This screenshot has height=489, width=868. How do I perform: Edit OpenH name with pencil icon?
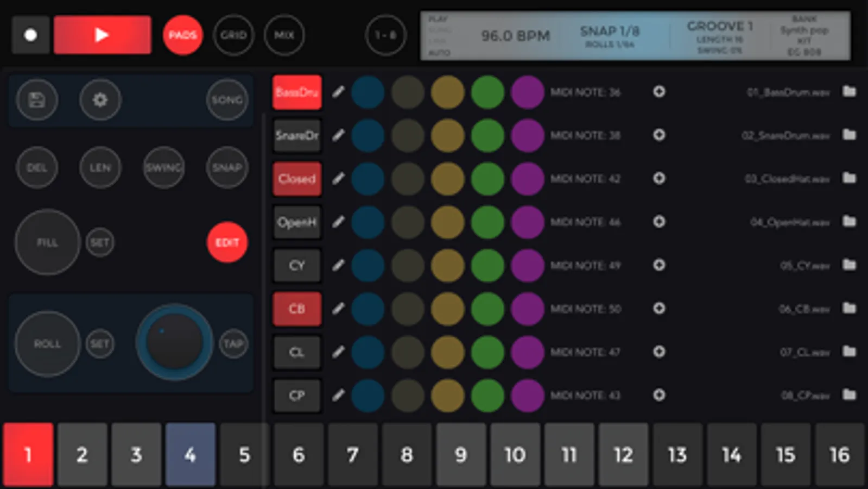click(x=338, y=222)
